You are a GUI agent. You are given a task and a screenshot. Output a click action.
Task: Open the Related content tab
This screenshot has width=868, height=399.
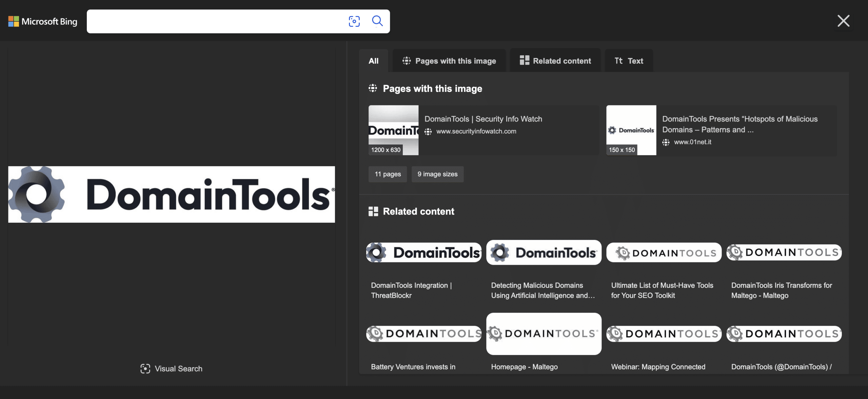click(x=555, y=61)
